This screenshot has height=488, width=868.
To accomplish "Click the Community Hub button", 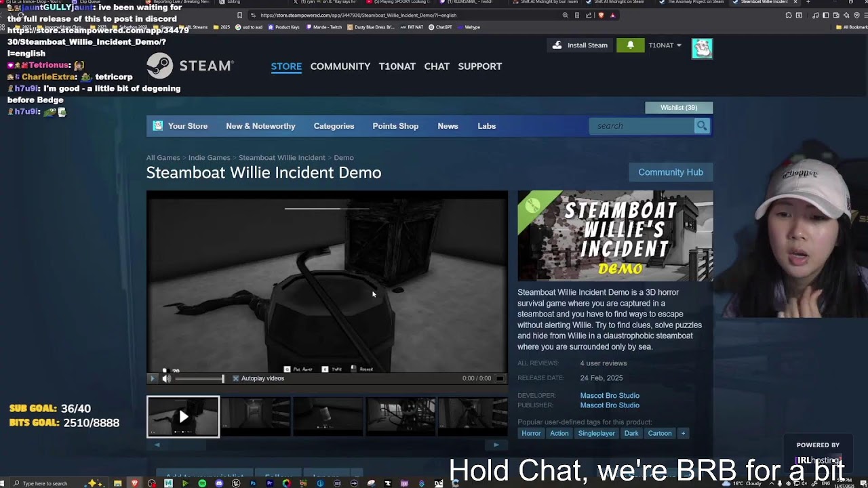I will click(x=671, y=172).
